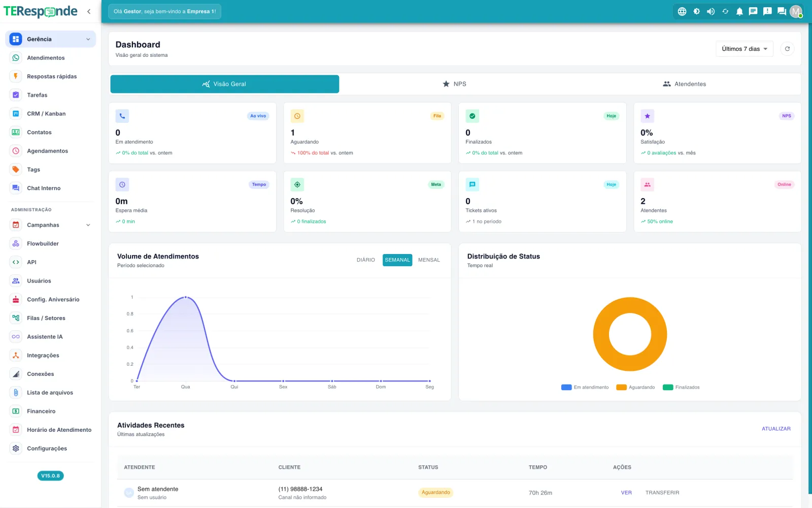
Task: Click the TEResponde logo
Action: (x=41, y=11)
